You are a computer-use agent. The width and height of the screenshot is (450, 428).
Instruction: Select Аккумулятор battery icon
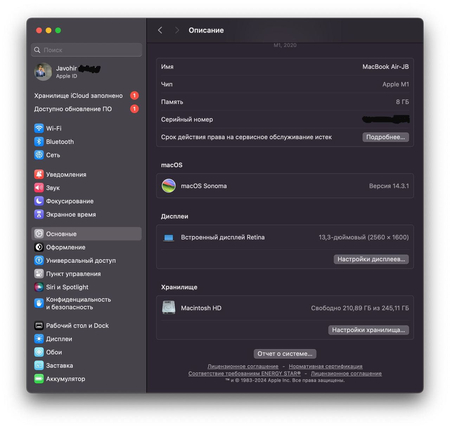(x=39, y=379)
